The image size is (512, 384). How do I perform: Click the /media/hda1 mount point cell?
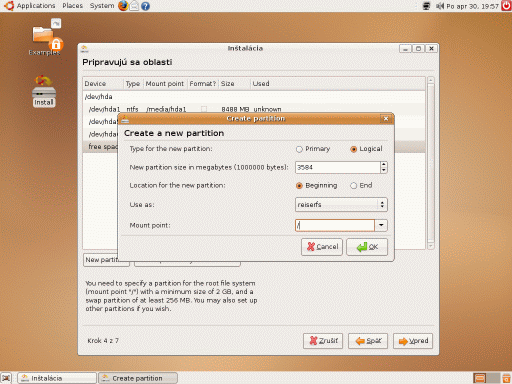166,109
